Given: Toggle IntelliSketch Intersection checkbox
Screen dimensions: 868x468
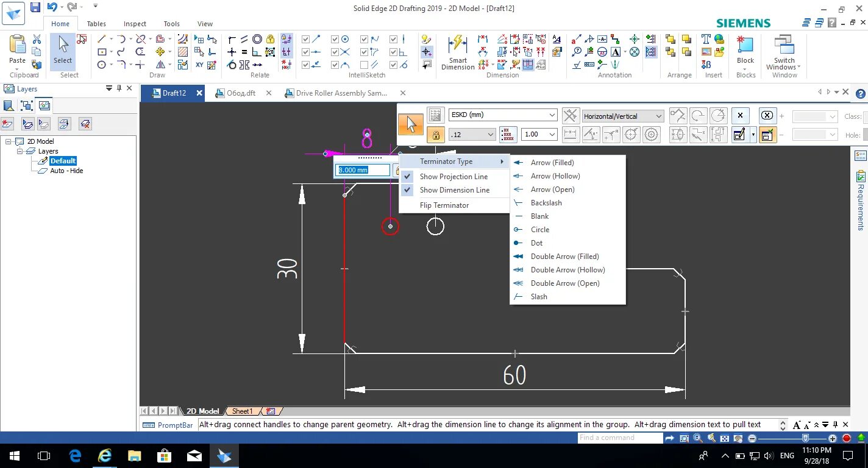Looking at the screenshot, I should click(335, 52).
